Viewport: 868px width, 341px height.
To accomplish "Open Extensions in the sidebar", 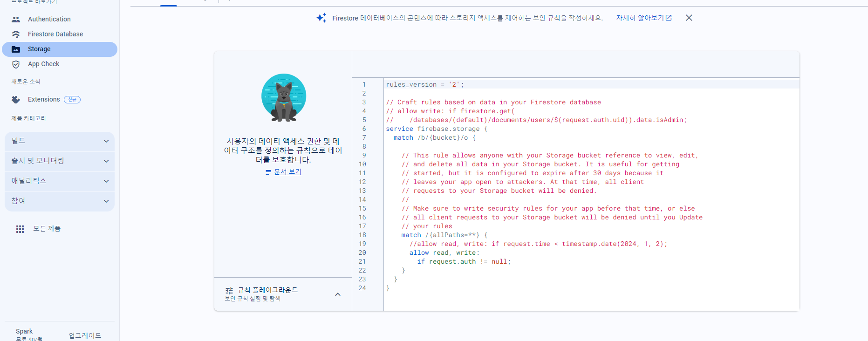I will (x=44, y=99).
